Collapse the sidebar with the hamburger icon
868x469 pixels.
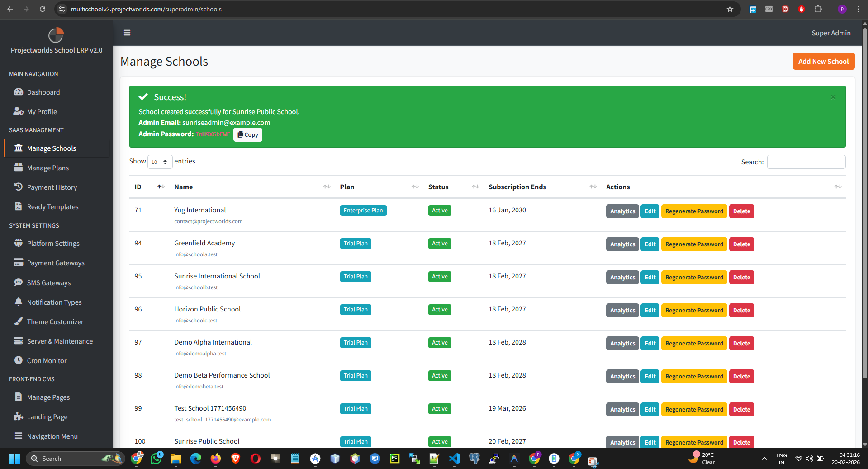pos(127,33)
